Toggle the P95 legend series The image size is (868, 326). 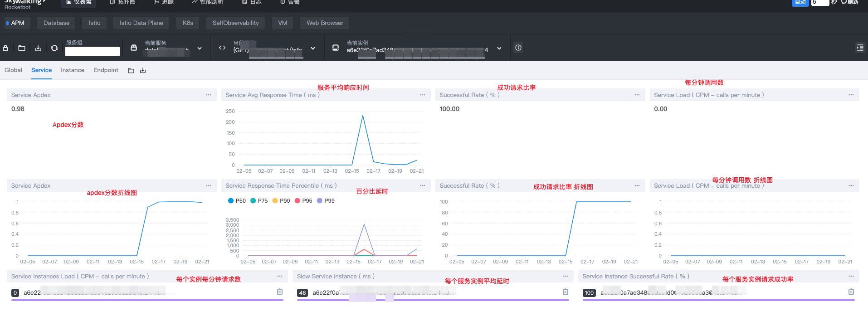(303, 201)
